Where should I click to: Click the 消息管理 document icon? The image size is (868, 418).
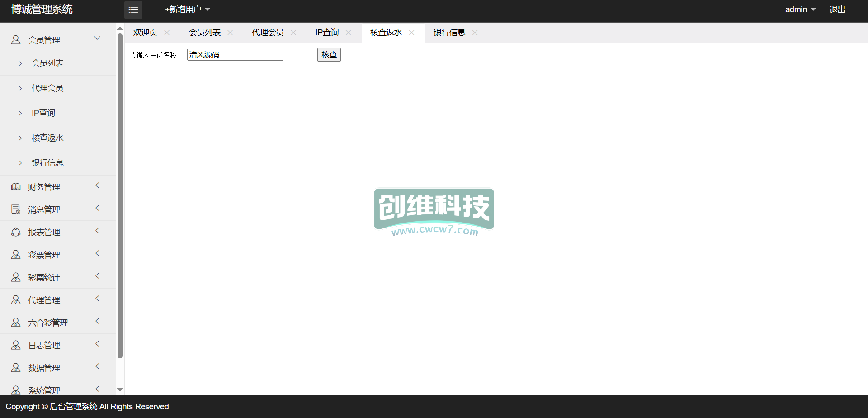(16, 209)
